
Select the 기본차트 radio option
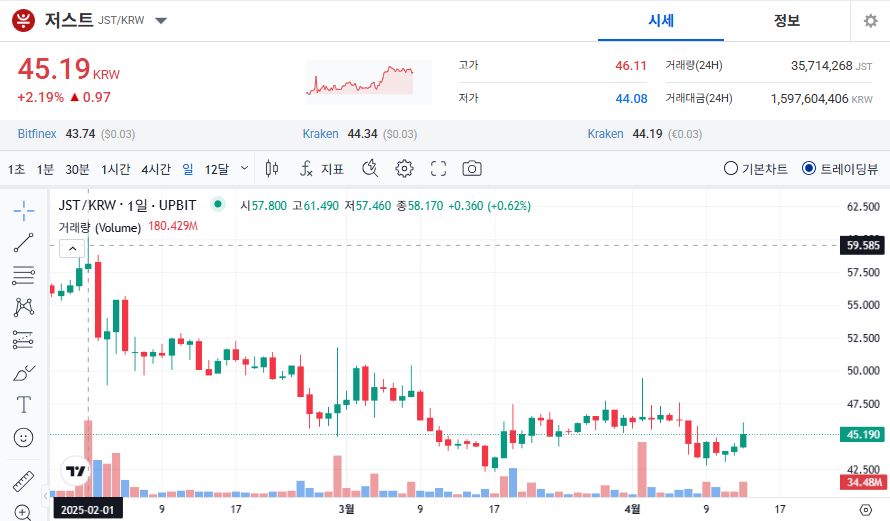tap(755, 169)
